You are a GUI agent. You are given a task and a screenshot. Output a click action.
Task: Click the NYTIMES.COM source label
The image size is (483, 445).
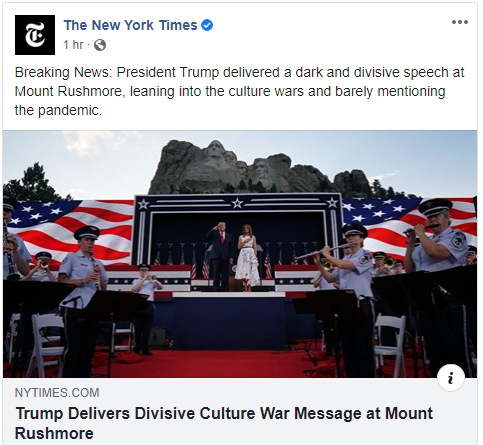[x=57, y=393]
